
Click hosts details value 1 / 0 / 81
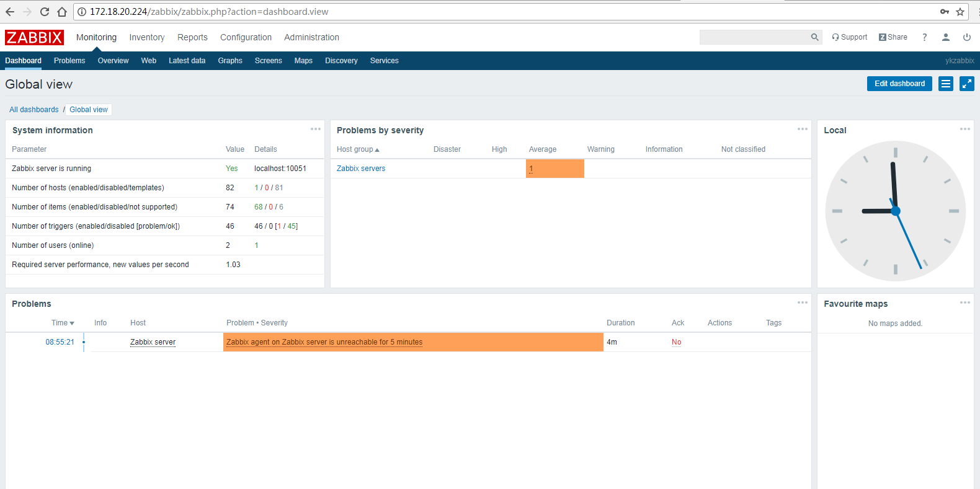click(x=269, y=188)
